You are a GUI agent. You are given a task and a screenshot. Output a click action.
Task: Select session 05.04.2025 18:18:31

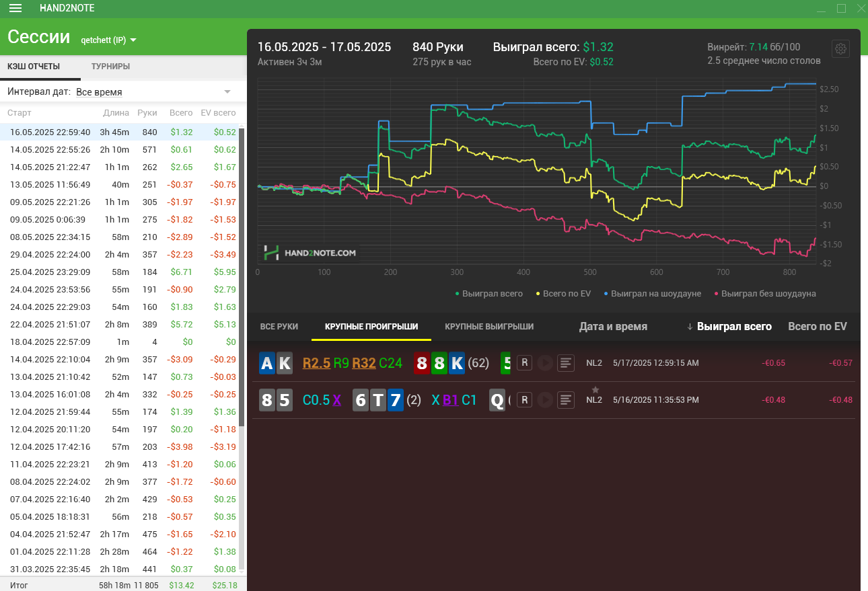click(x=119, y=517)
